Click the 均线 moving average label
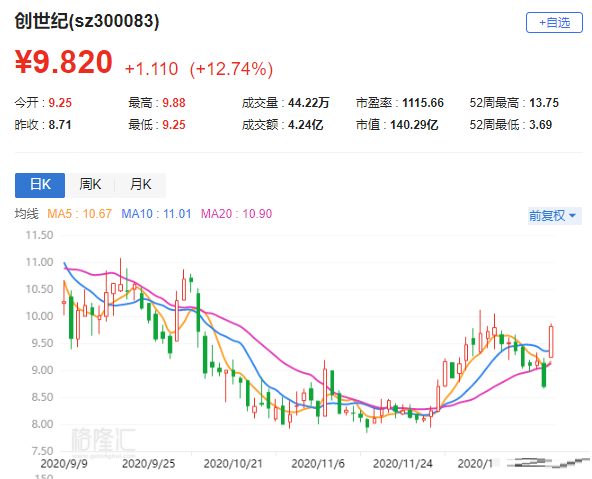Image resolution: width=592 pixels, height=479 pixels. click(26, 214)
